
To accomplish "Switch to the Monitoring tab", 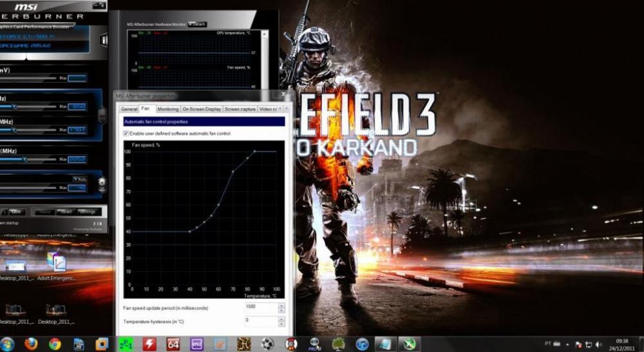I will [x=167, y=109].
